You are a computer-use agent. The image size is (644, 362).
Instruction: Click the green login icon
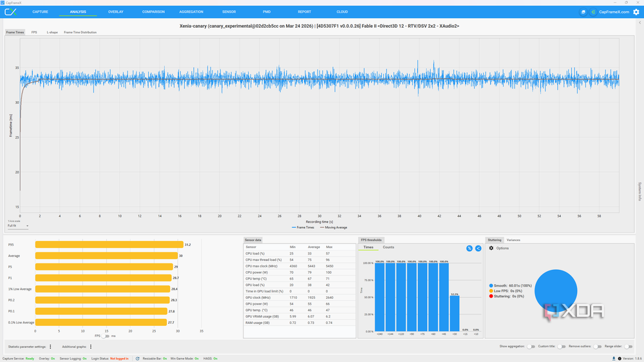pos(593,12)
